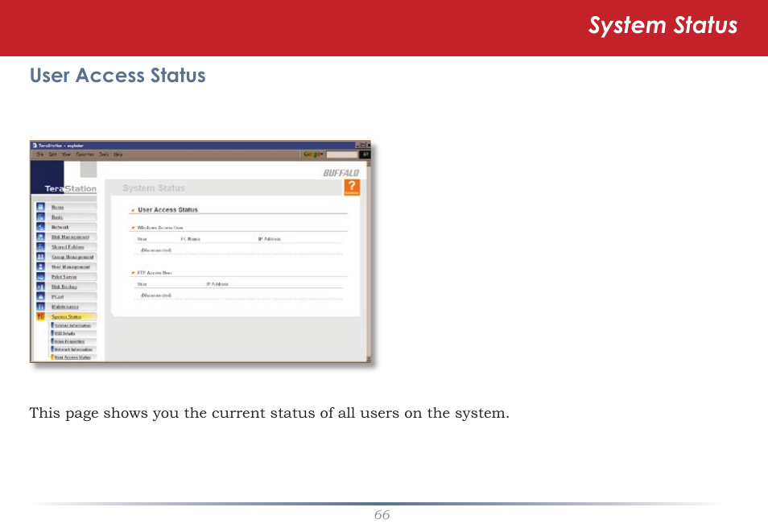Open the Drive Properties sub-item
Image resolution: width=768 pixels, height=532 pixels.
pyautogui.click(x=69, y=341)
